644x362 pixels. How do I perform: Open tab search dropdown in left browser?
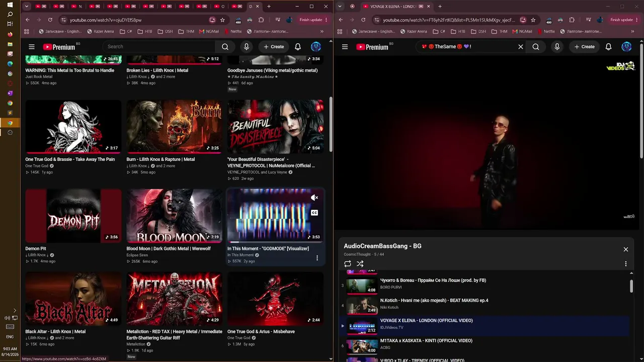27,7
